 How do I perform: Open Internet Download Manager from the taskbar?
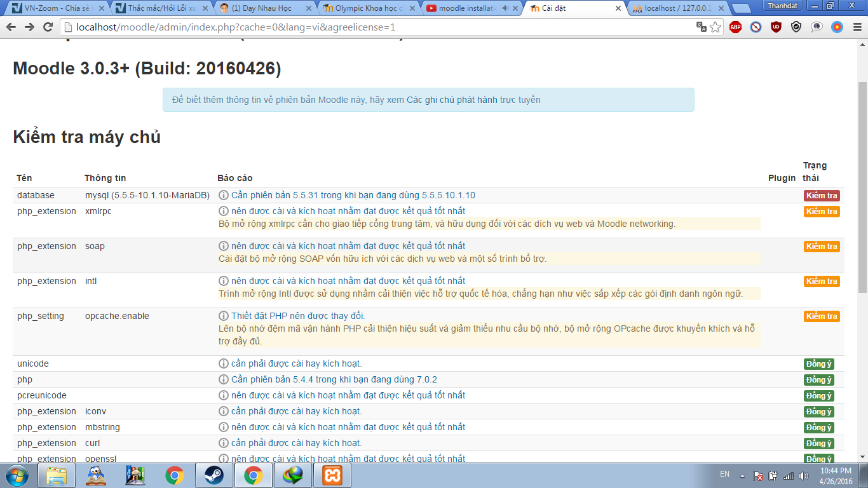coord(292,475)
